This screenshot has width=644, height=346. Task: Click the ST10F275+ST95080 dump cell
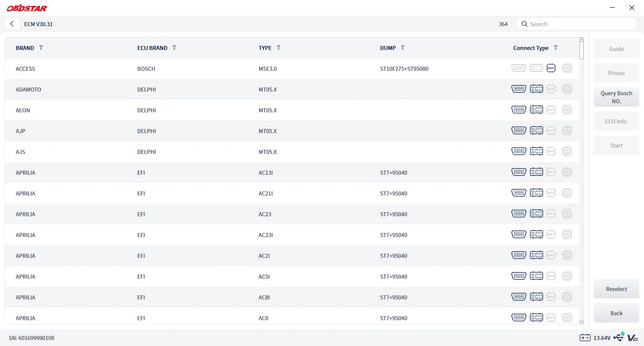coord(404,69)
